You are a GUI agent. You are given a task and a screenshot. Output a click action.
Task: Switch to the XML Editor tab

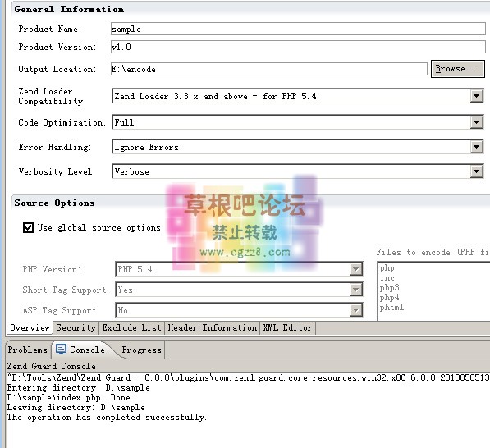[x=287, y=327]
